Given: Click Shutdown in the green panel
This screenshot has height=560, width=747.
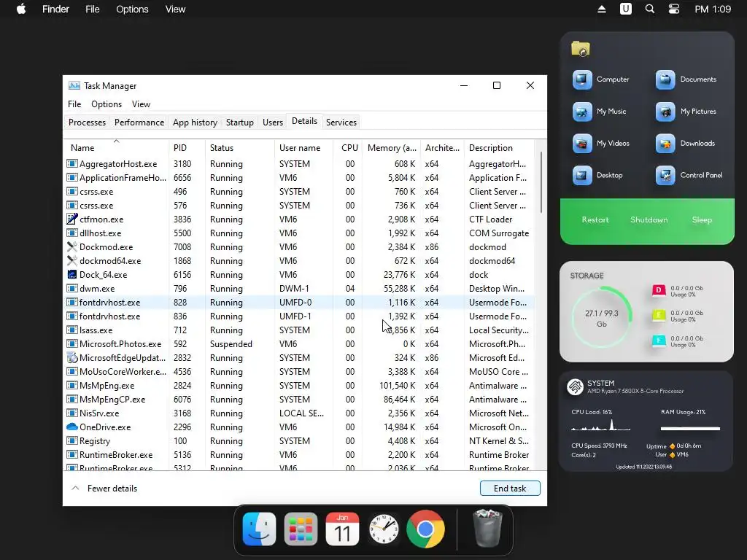Looking at the screenshot, I should 649,219.
